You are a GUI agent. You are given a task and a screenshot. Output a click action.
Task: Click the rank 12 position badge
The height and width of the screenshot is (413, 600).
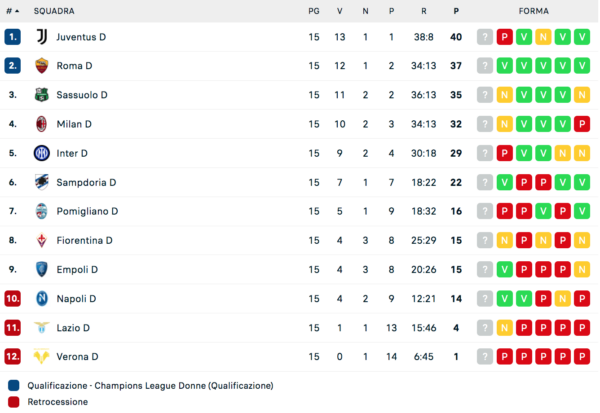pyautogui.click(x=12, y=356)
